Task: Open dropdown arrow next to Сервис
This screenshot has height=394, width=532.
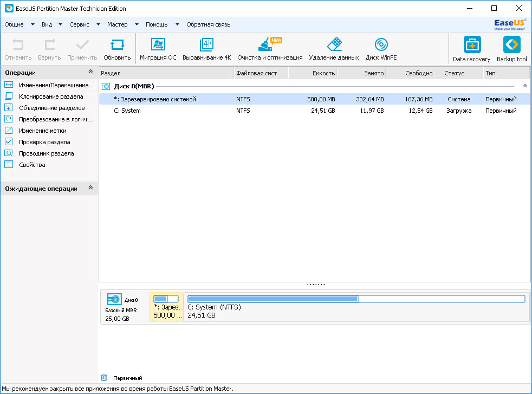Action: pos(98,24)
